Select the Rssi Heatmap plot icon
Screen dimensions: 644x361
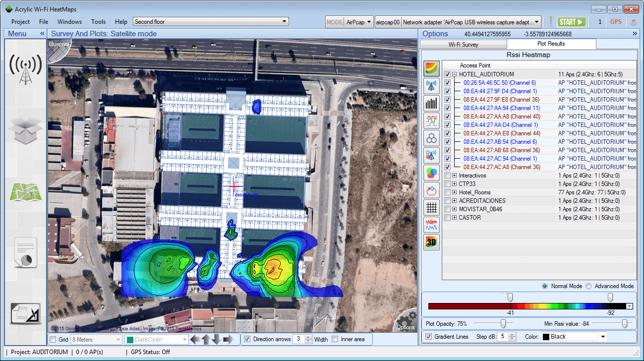(431, 68)
